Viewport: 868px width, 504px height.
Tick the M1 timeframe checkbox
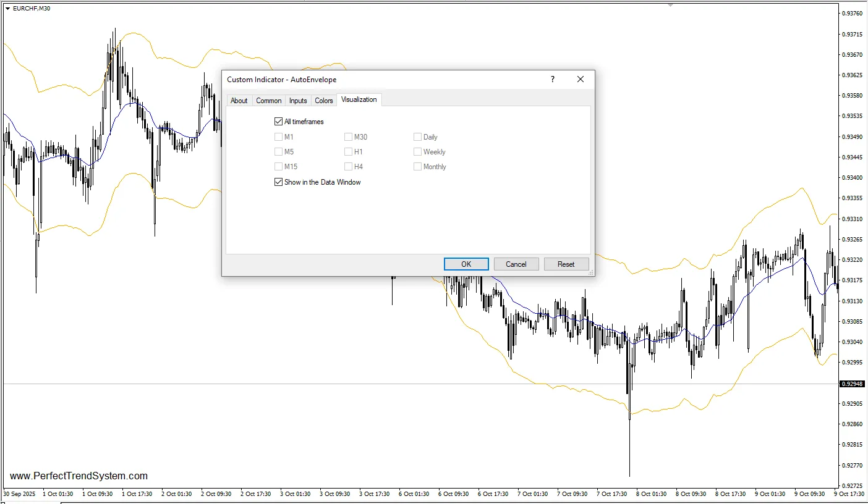(278, 137)
